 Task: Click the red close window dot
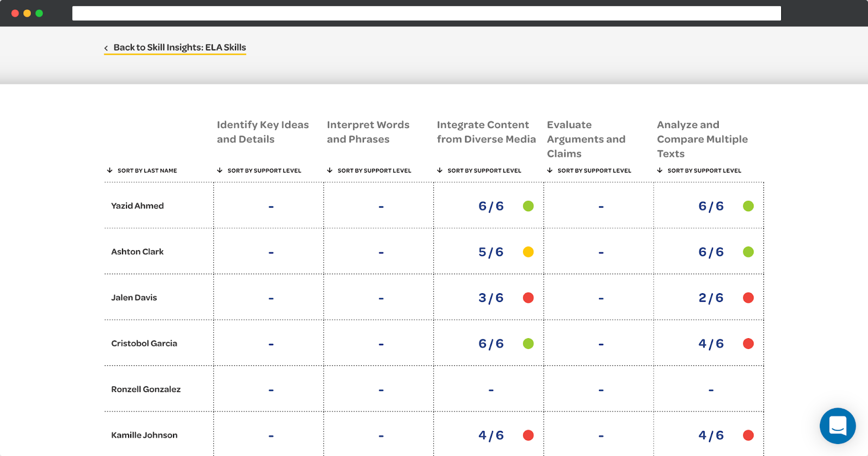click(15, 13)
